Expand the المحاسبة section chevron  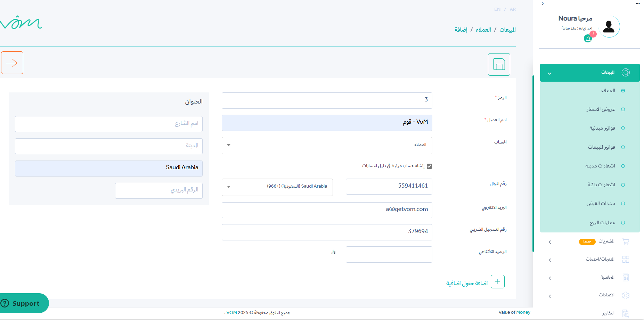(550, 278)
